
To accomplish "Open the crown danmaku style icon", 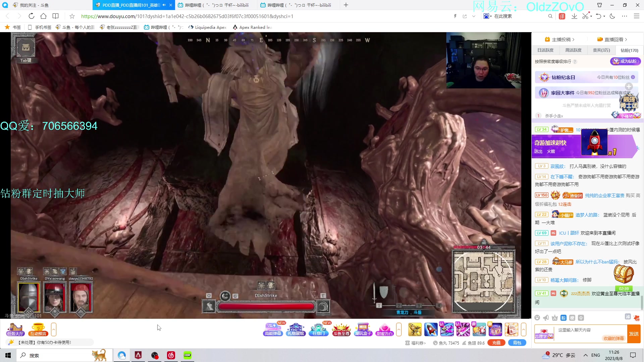I will [555, 318].
